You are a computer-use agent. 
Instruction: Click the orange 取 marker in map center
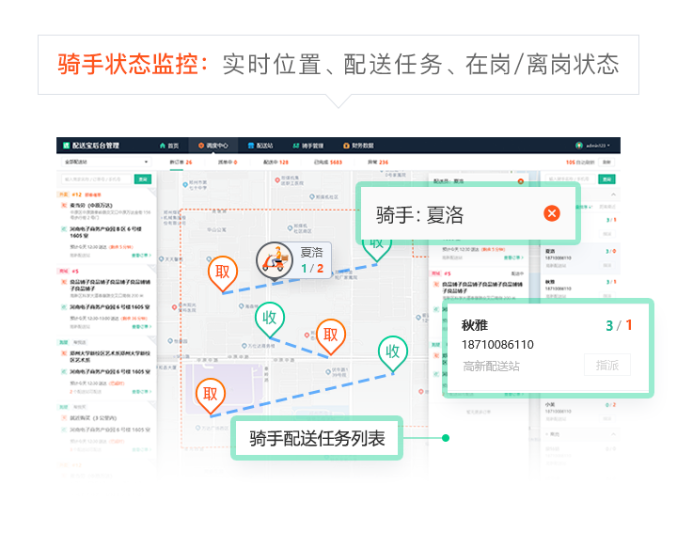(330, 335)
